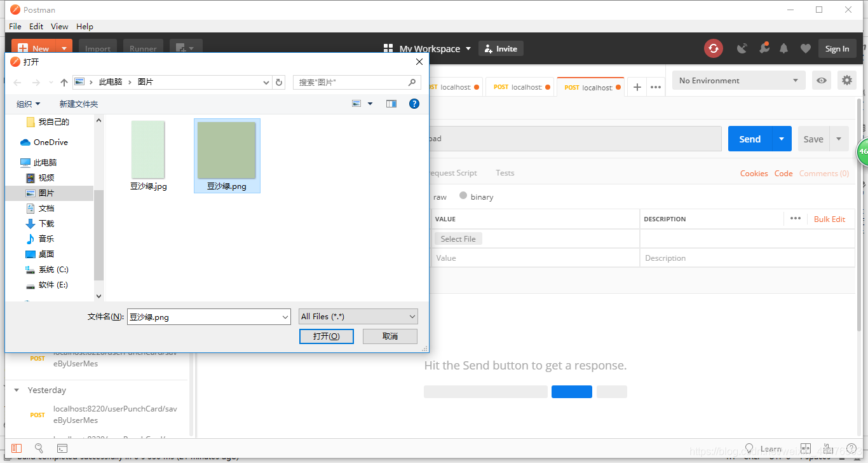Expand the 文件名 filename history dropdown
The width and height of the screenshot is (868, 463).
(x=285, y=316)
